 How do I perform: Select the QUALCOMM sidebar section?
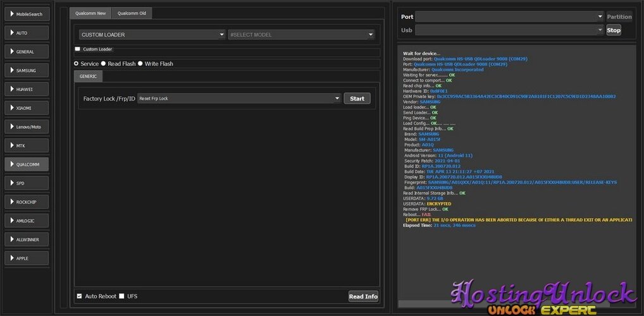tap(27, 164)
